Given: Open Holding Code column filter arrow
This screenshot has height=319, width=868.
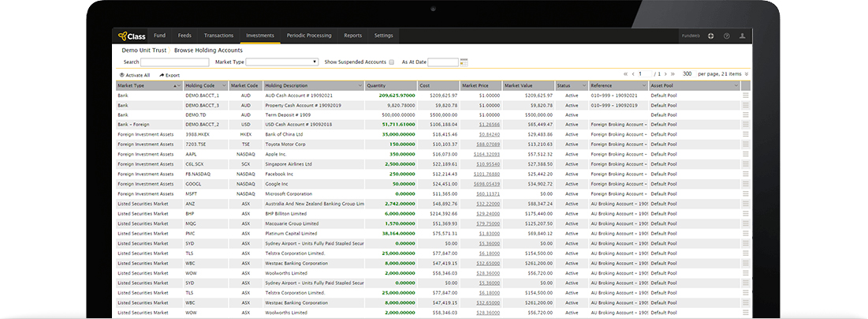Looking at the screenshot, I should point(224,85).
